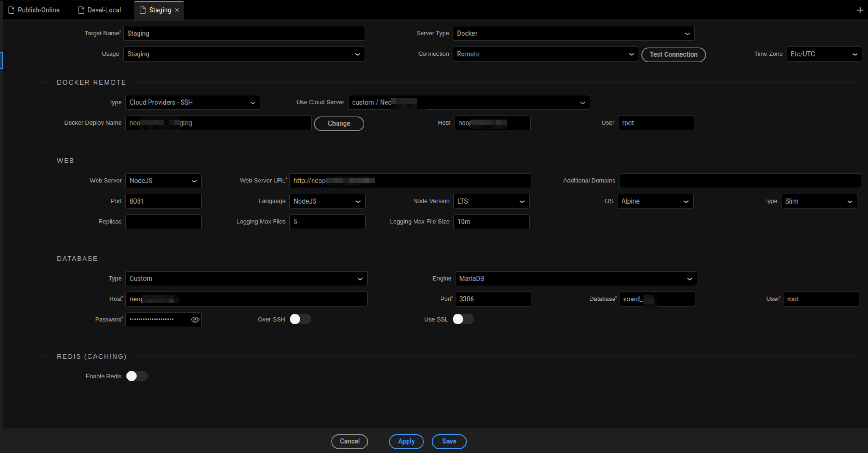Close the Staging tab with X icon
868x453 pixels.
pos(177,11)
